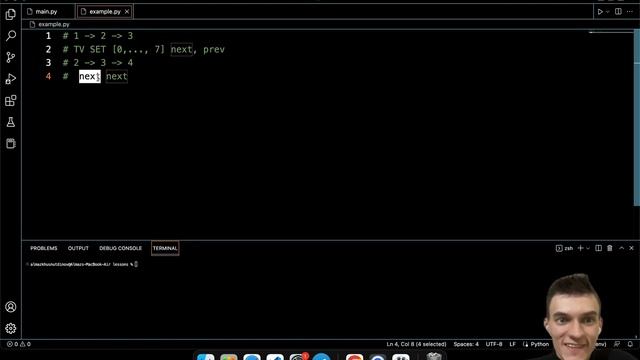Click 'TV SET' text on line 2
This screenshot has width=640, height=360.
click(x=90, y=49)
